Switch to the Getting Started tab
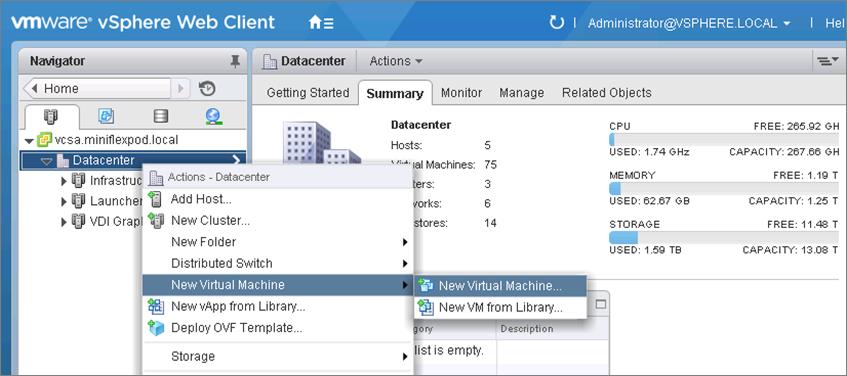 [308, 93]
